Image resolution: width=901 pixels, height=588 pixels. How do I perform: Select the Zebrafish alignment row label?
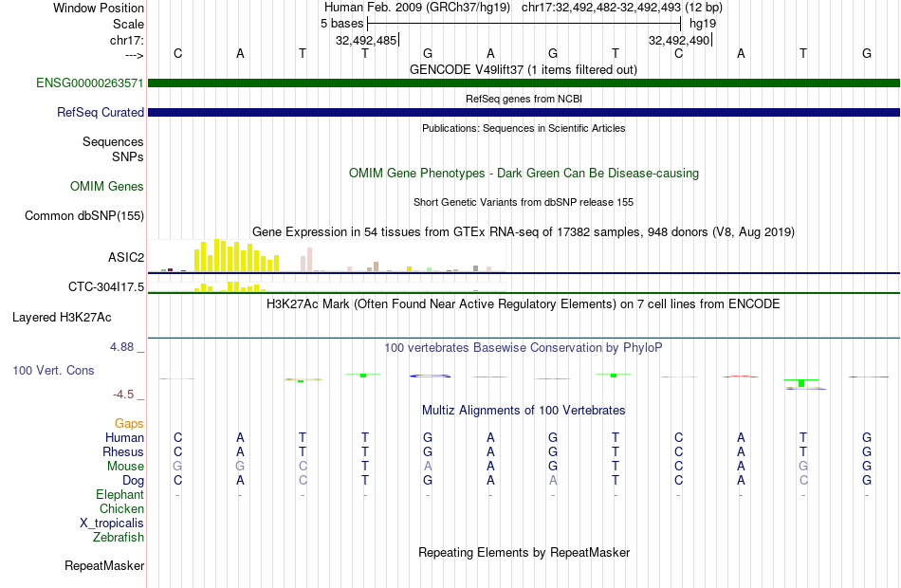pos(119,537)
